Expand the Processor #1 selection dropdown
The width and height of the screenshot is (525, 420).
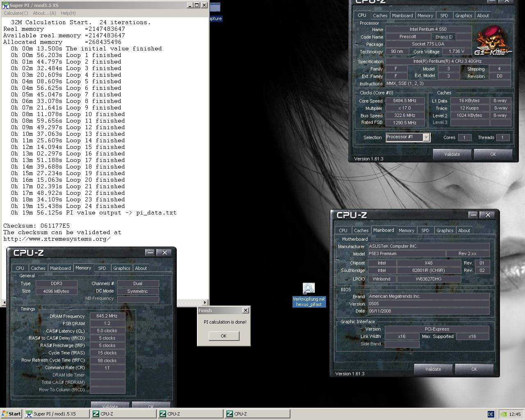(426, 137)
